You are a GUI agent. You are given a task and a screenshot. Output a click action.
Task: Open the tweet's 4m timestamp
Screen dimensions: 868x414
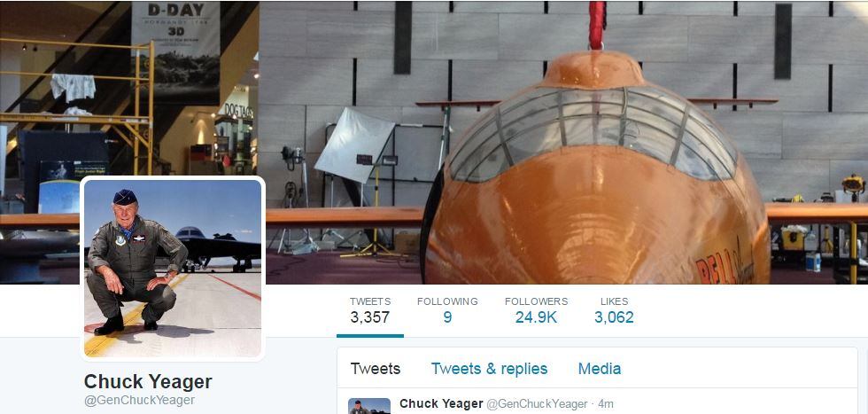(606, 404)
